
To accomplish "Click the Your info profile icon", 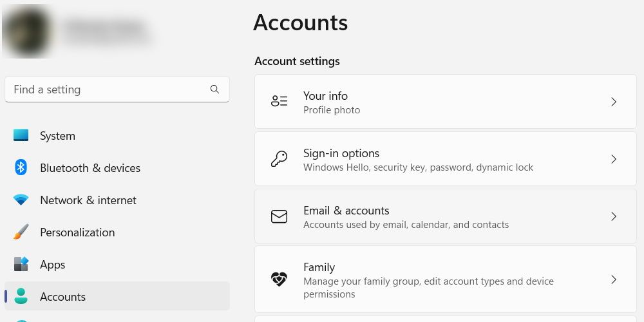I will click(279, 102).
